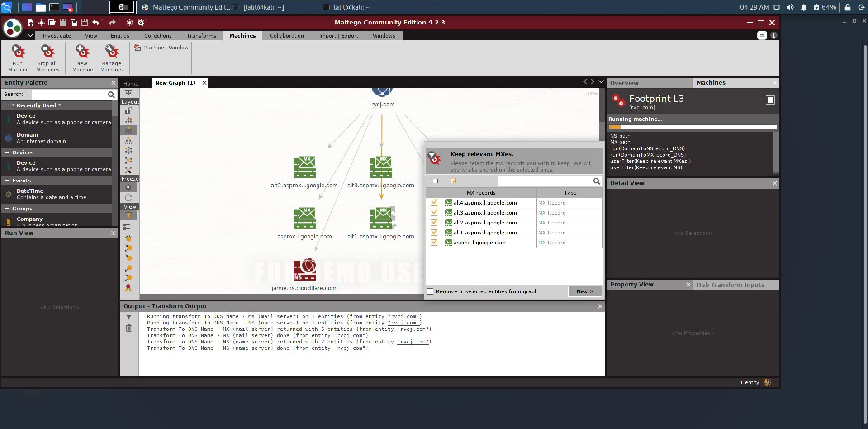Screen dimensions: 868x429
Task: Click the open graph folder icon
Action: 52,23
